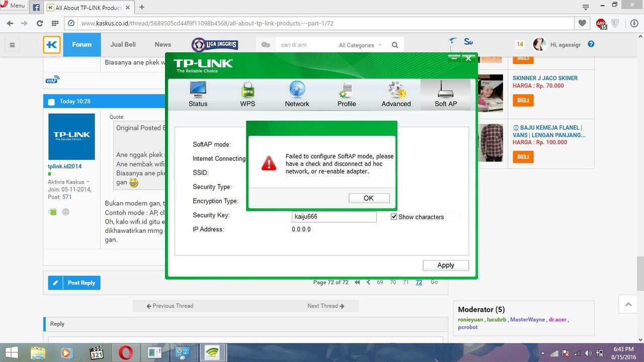
Task: Click the Apply button in TP-LINK utility
Action: (x=446, y=265)
